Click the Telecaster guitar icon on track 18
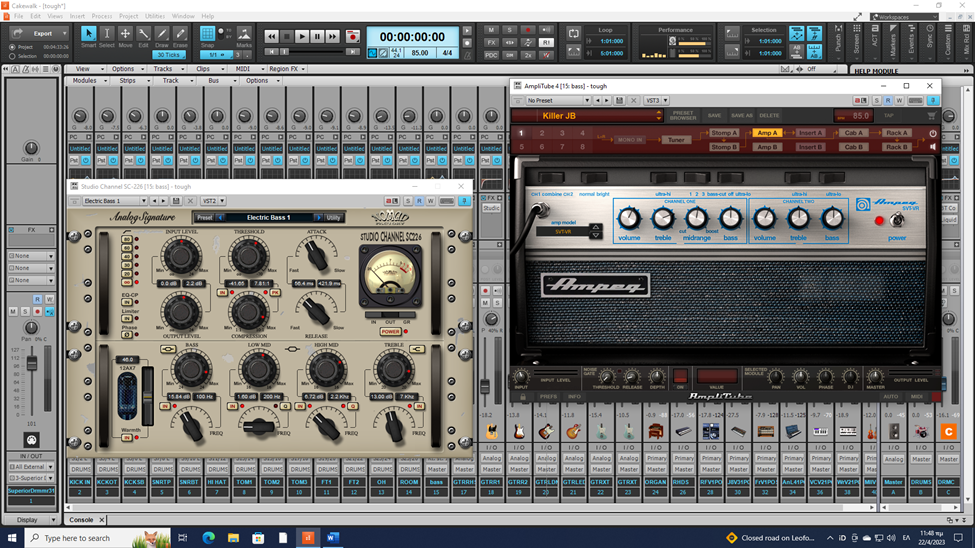The height and width of the screenshot is (548, 975). (x=491, y=431)
